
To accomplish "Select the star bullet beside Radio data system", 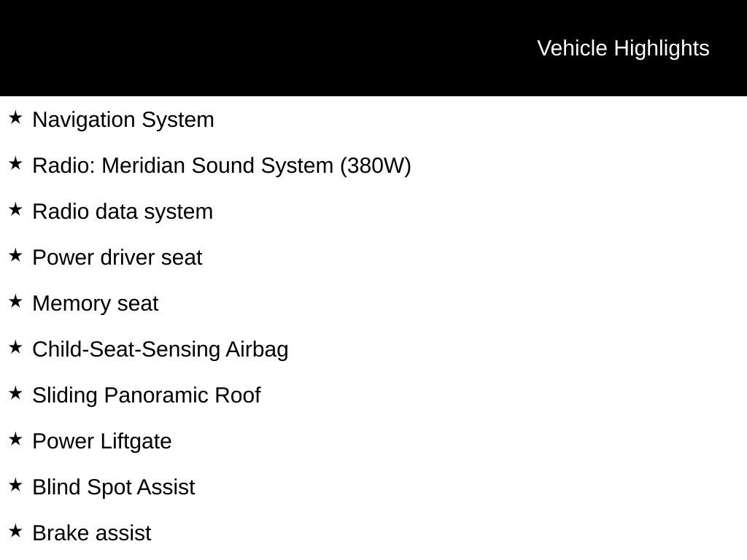I will (x=15, y=209).
